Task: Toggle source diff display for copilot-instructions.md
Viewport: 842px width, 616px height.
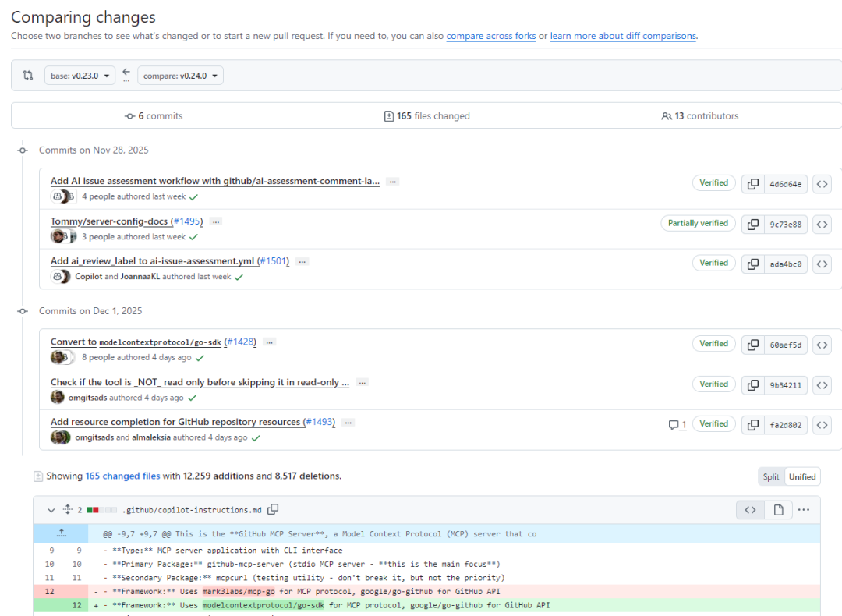Action: pyautogui.click(x=750, y=509)
